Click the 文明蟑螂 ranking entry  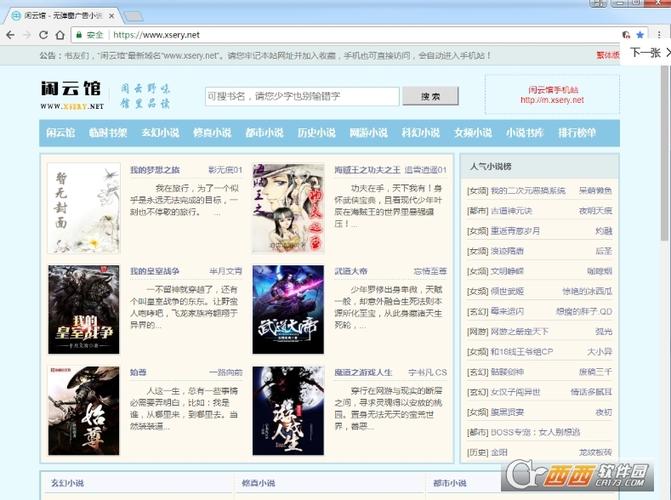point(507,271)
